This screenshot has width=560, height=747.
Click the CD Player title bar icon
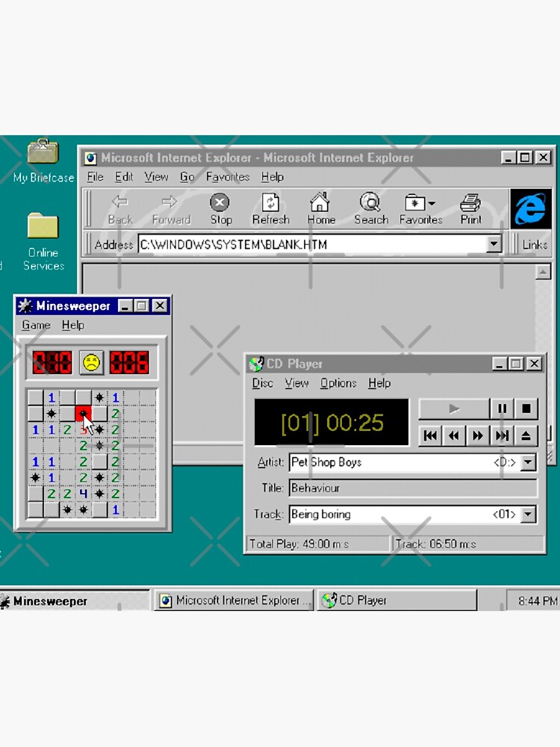(256, 364)
